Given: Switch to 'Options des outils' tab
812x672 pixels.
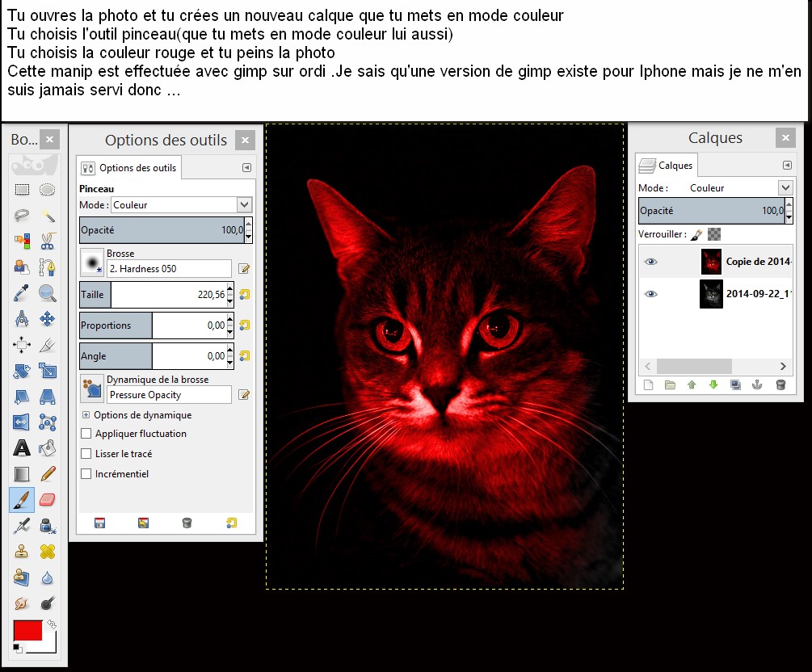Looking at the screenshot, I should coord(129,168).
